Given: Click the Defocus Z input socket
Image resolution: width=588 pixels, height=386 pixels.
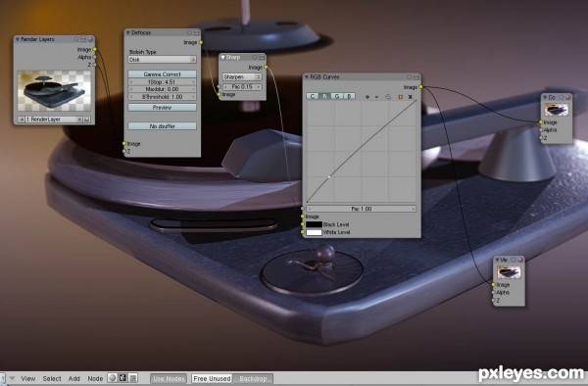Looking at the screenshot, I should (x=124, y=152).
